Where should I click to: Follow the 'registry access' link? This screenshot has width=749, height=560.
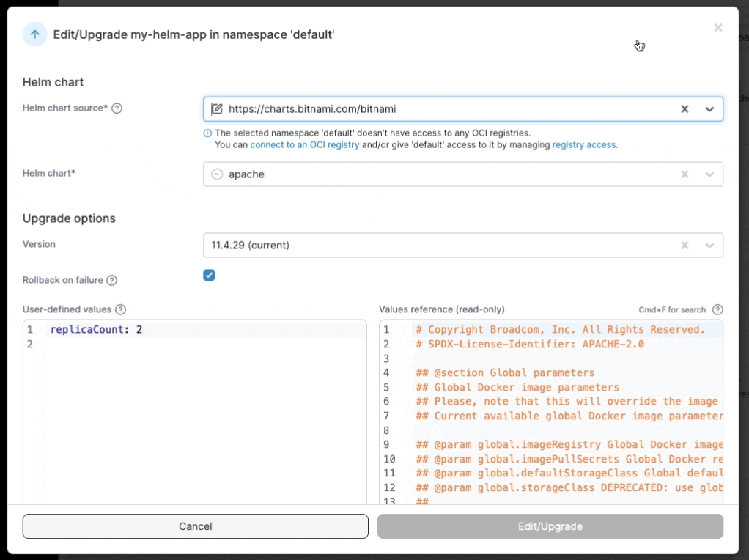point(584,145)
